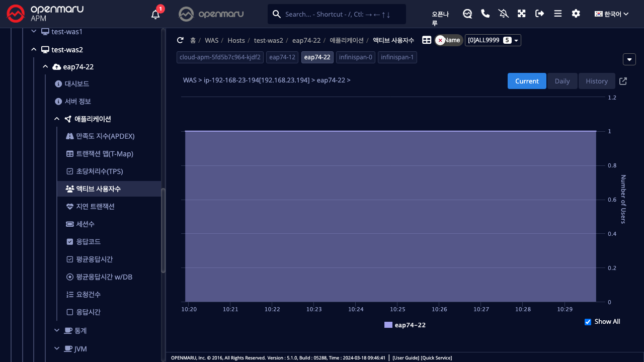Uncheck the Show All checkbox

tap(588, 322)
